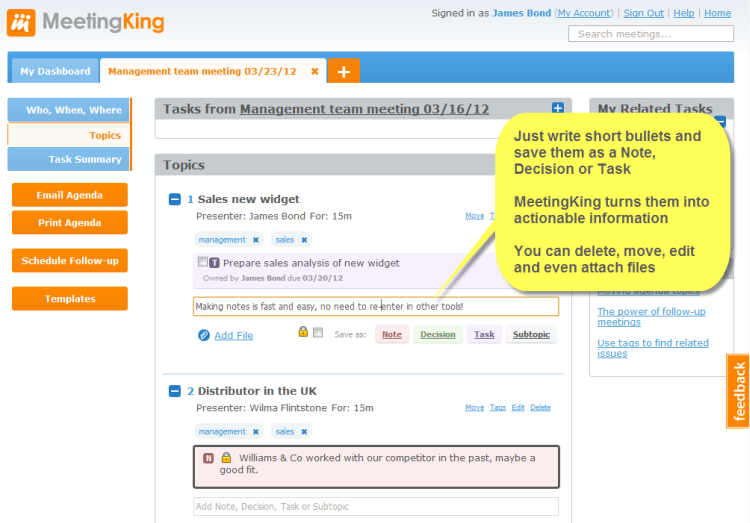This screenshot has height=523, width=750.
Task: Go to the Home link
Action: click(717, 13)
